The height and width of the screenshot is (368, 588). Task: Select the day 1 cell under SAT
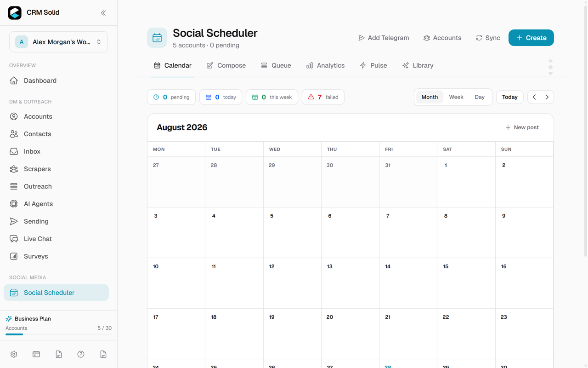coord(466,182)
